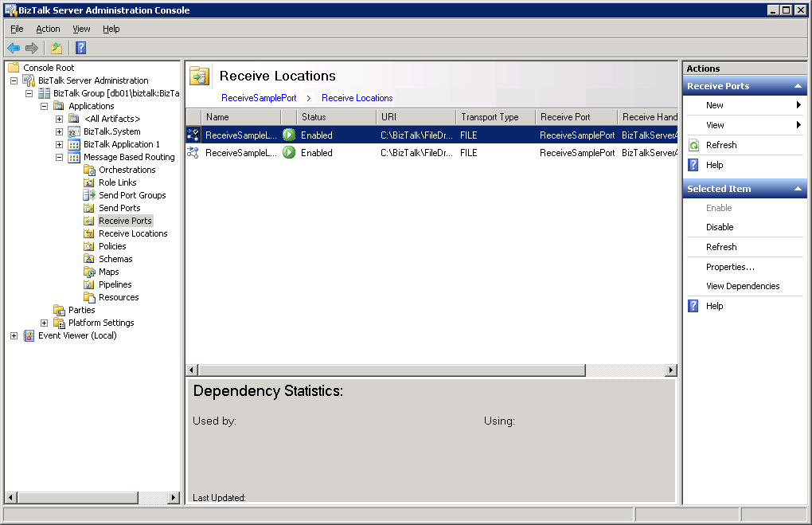Expand the BizTalk Application 1 node
Image resolution: width=812 pixels, height=525 pixels.
point(59,144)
